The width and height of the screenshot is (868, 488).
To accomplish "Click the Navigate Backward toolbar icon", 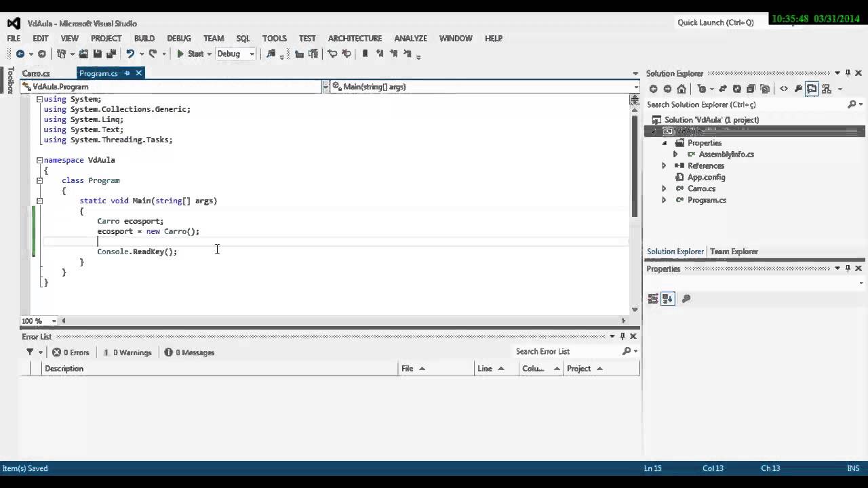I will (x=20, y=54).
